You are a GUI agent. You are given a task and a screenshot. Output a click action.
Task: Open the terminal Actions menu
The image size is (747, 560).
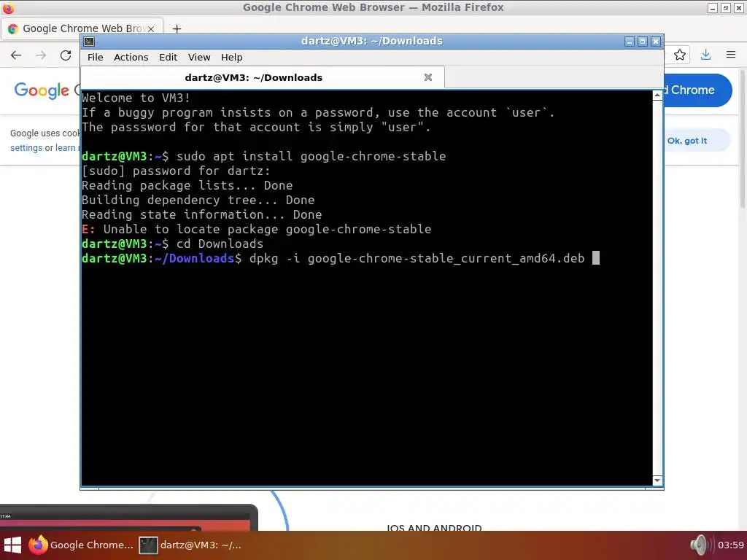coord(131,57)
